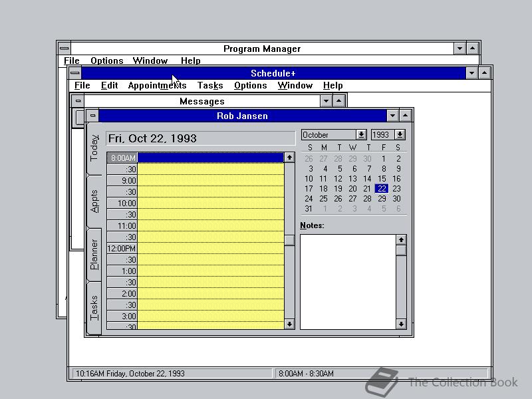Open the Schedule+ File menu
The height and width of the screenshot is (399, 532).
[x=82, y=86]
